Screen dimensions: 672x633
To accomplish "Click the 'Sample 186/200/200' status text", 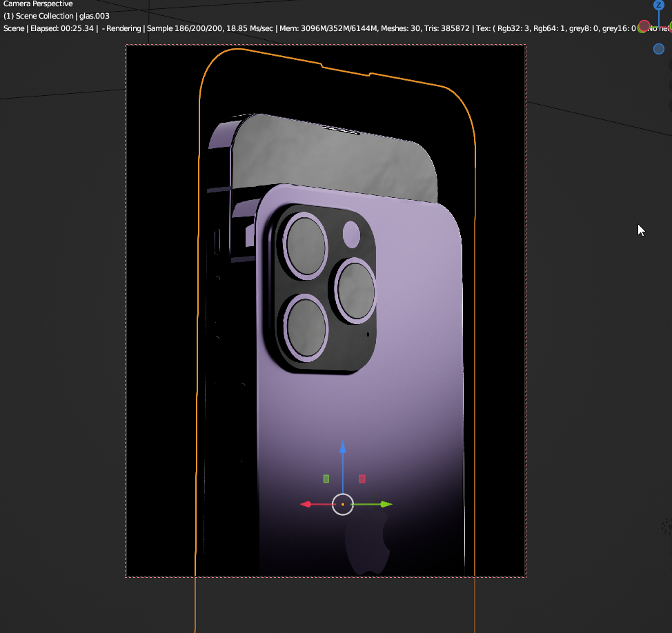I will pyautogui.click(x=184, y=28).
